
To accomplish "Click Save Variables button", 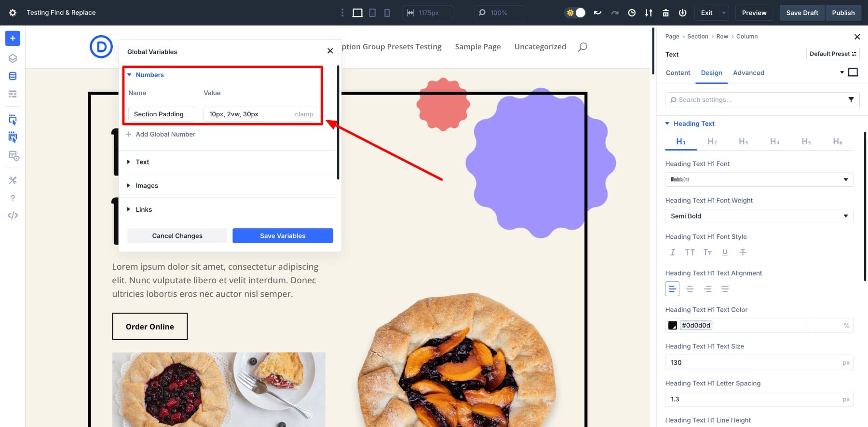I will (283, 235).
